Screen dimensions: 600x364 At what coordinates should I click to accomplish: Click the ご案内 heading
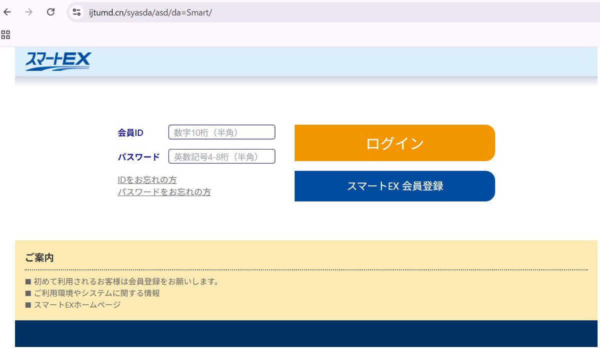coord(39,258)
